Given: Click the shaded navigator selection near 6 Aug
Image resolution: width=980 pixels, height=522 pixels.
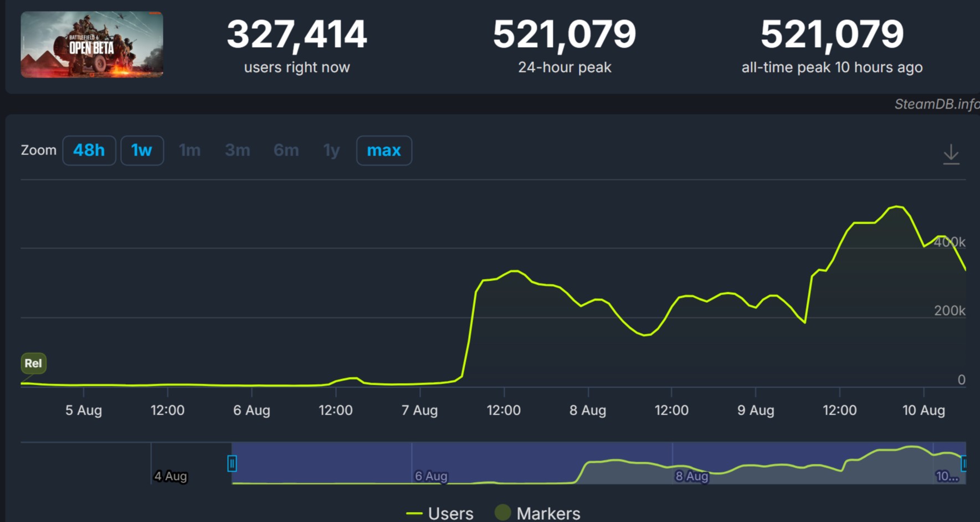Looking at the screenshot, I should (x=431, y=464).
